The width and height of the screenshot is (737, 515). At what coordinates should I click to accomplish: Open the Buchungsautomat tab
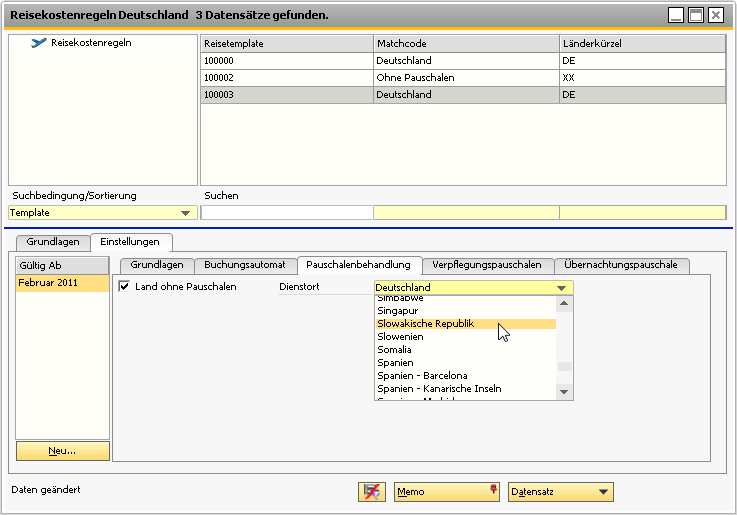click(x=244, y=265)
